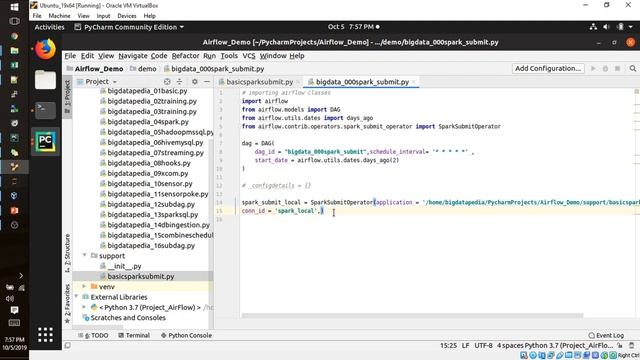Click the Stop square icon in toolbar
Screen dimensions: 640x360
pyautogui.click(x=618, y=69)
